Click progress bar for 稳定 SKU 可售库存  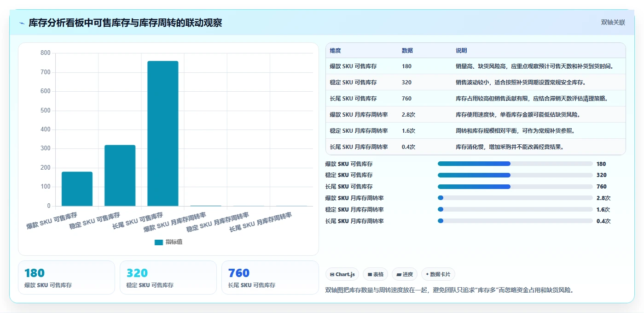pos(515,175)
